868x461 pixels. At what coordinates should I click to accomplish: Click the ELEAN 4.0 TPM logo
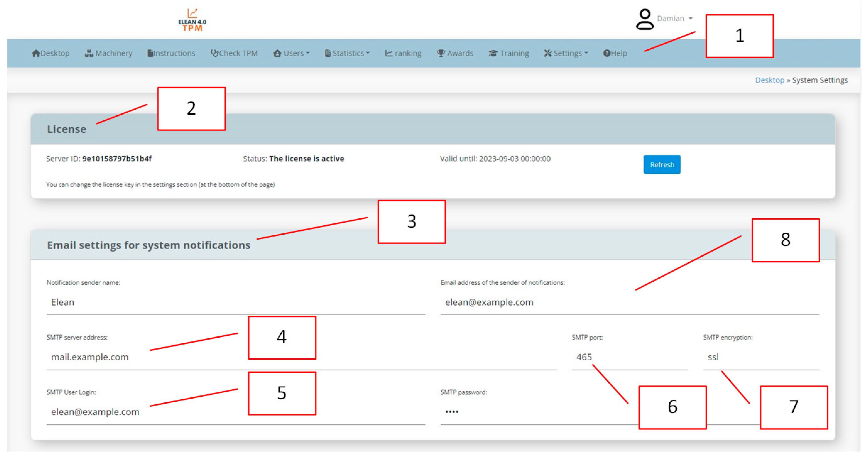click(x=192, y=20)
